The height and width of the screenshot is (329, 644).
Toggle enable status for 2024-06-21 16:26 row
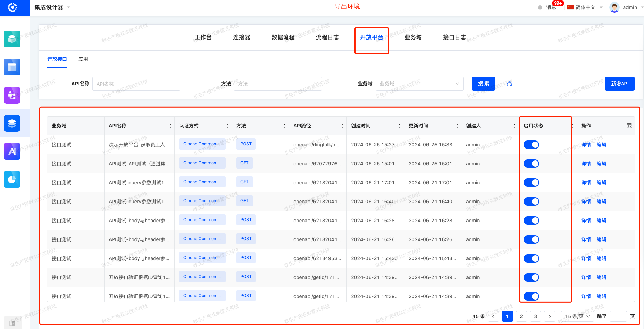pos(531,239)
